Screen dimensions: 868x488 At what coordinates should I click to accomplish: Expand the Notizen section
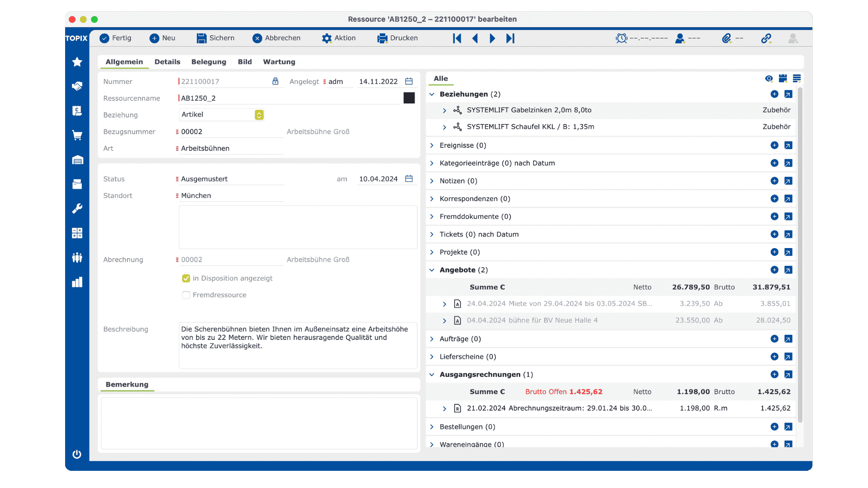tap(432, 181)
